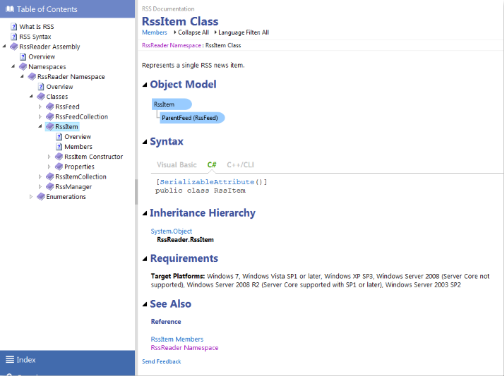Screen dimensions: 504x376
Task: Click the Enumerations node icon
Action: click(x=41, y=197)
